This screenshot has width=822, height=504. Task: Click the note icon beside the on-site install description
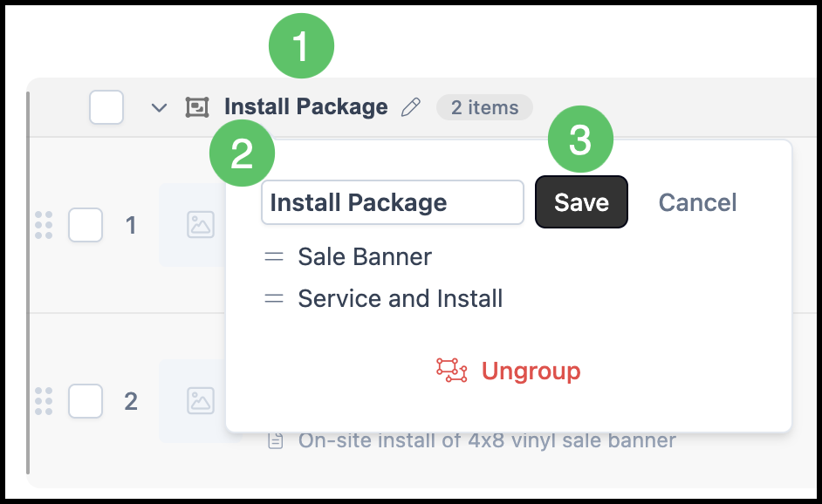tap(276, 440)
